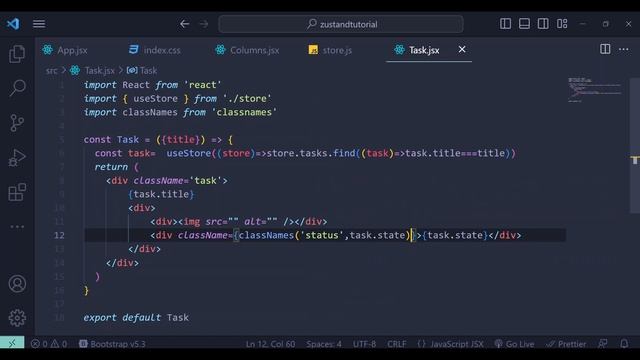
Task: Show additional views ellipsis in activity bar
Action: [17, 227]
